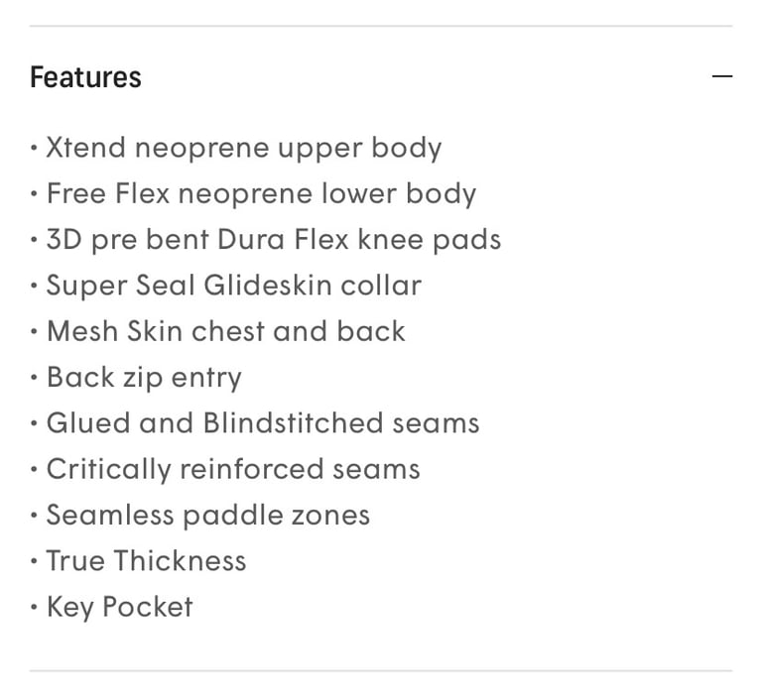Click 'Super Seal Glideskin collar' item
Viewport: 762px width, 700px height.
pos(234,286)
